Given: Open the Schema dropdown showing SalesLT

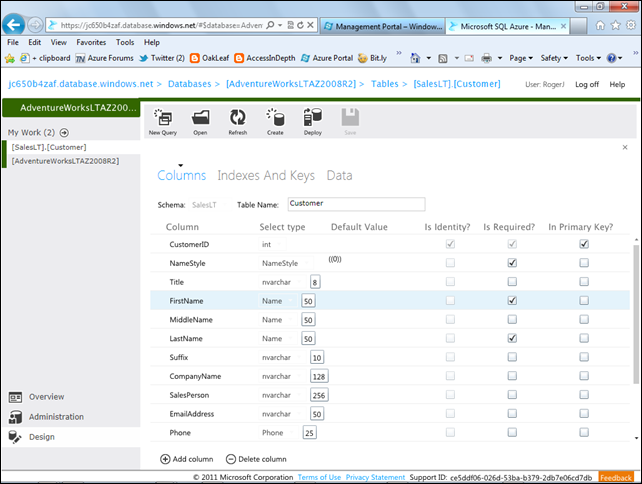Looking at the screenshot, I should 209,205.
